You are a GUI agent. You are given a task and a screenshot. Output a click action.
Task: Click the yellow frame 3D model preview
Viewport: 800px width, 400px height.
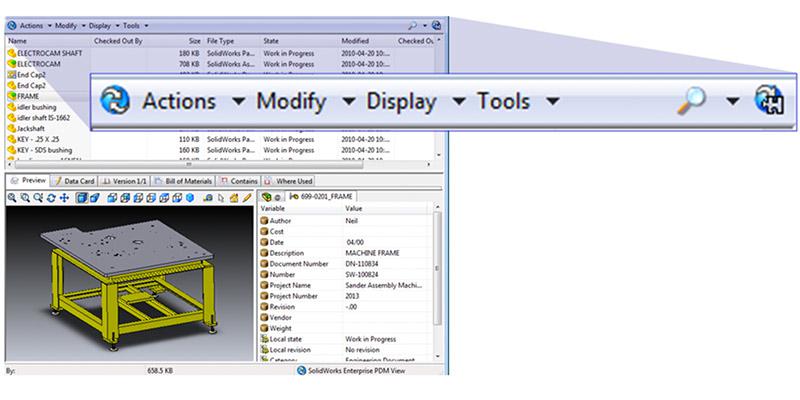point(130,286)
